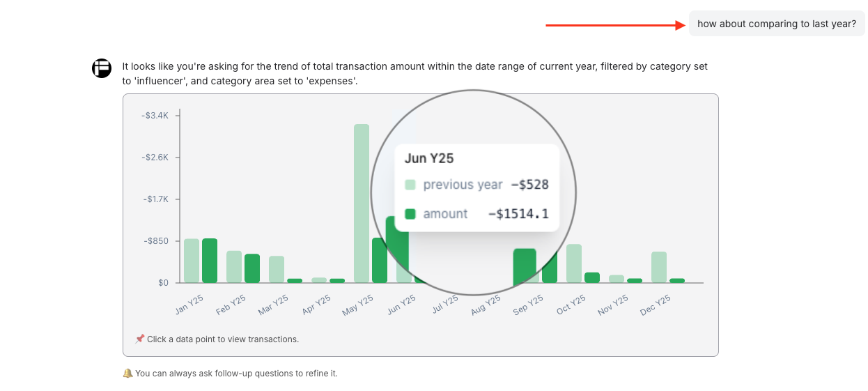Click the assistant avatar logo icon
The image size is (868, 391).
(102, 68)
